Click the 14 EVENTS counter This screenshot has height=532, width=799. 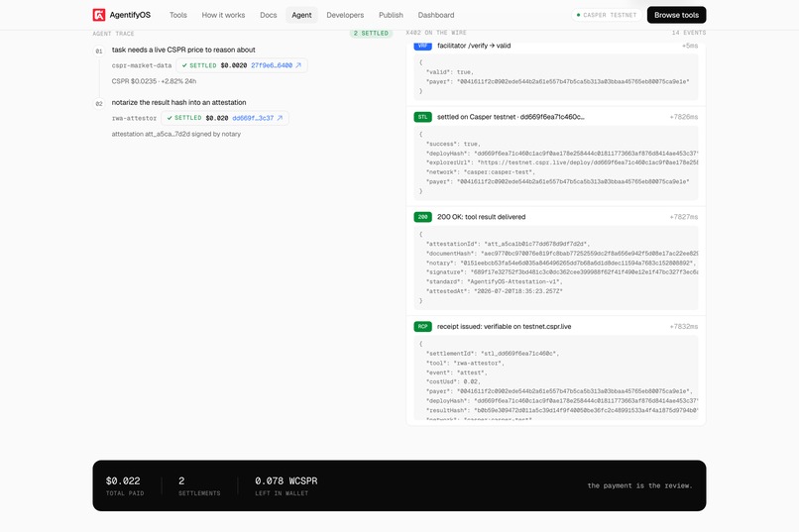(688, 33)
